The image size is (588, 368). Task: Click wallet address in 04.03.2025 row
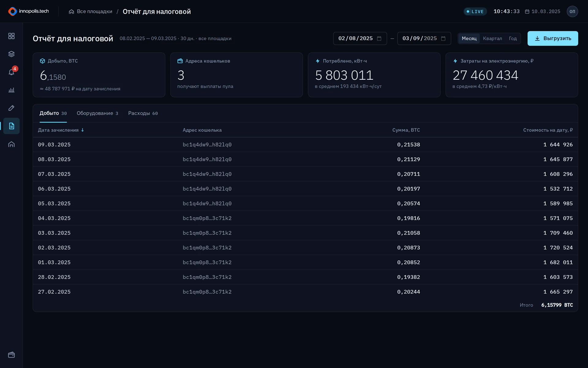pos(207,218)
